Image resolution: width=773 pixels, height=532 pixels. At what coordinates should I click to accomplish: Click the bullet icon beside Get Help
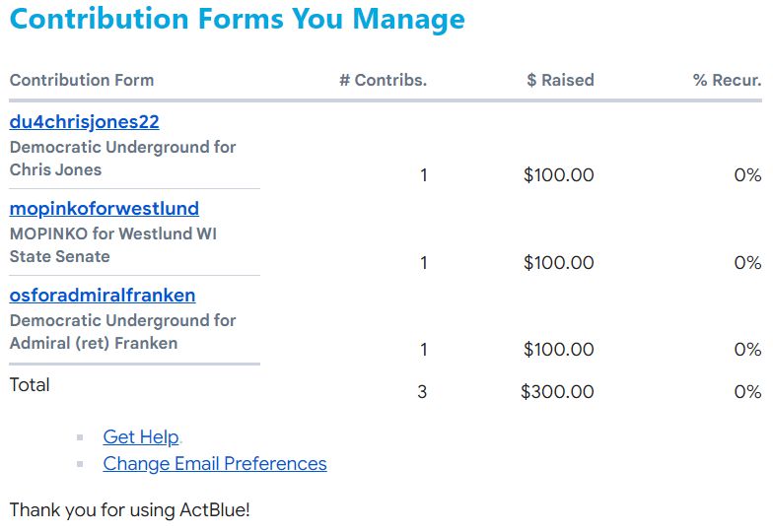[x=80, y=437]
